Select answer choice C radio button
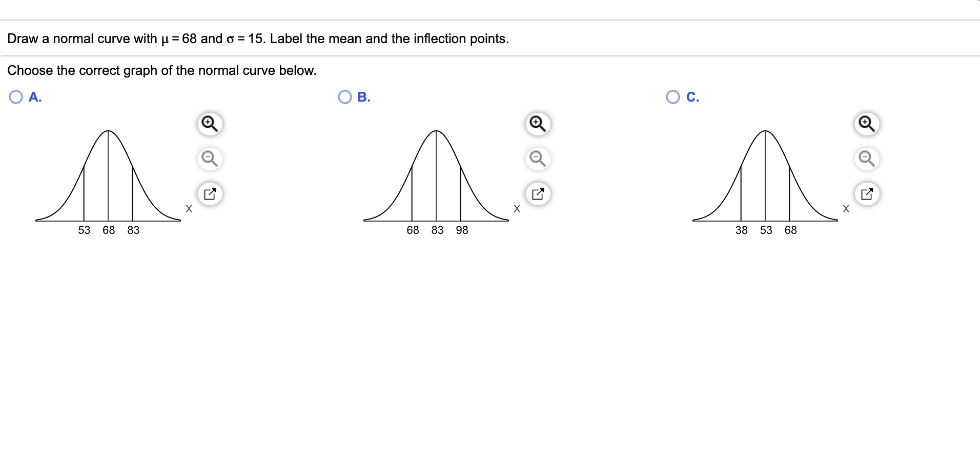This screenshot has height=474, width=980. 673,96
